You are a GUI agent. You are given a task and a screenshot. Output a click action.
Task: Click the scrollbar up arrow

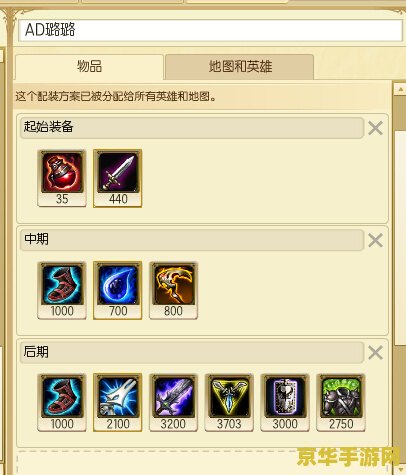pos(400,89)
